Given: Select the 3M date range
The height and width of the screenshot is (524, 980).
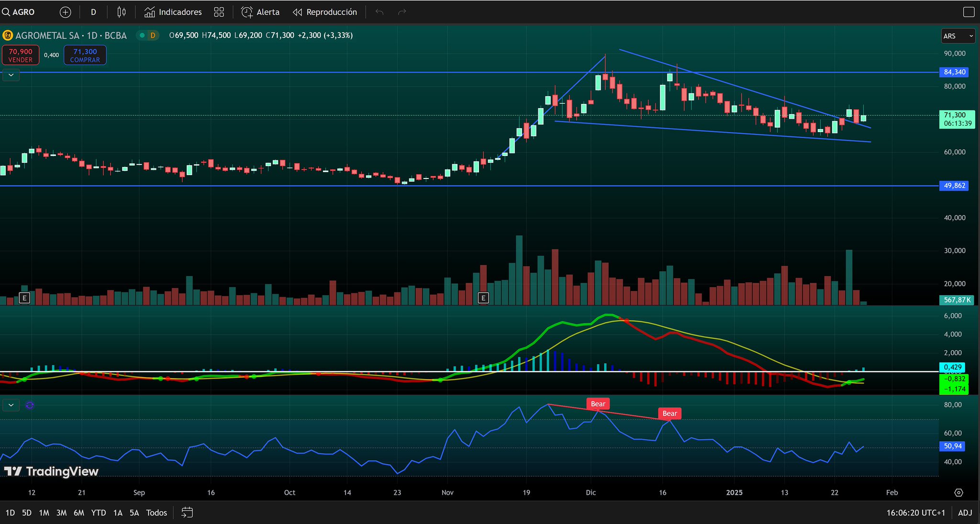Looking at the screenshot, I should click(61, 513).
